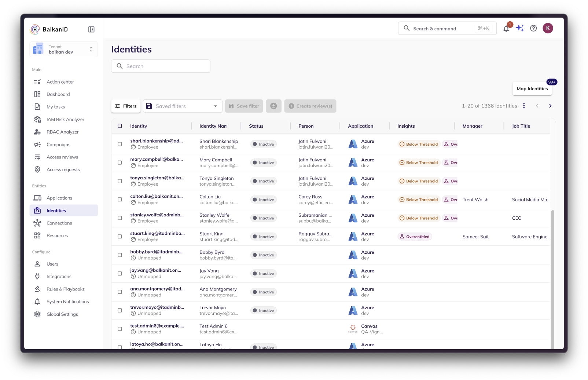Viewport: 588px width, 380px height.
Task: Open the user avatar K
Action: 548,28
